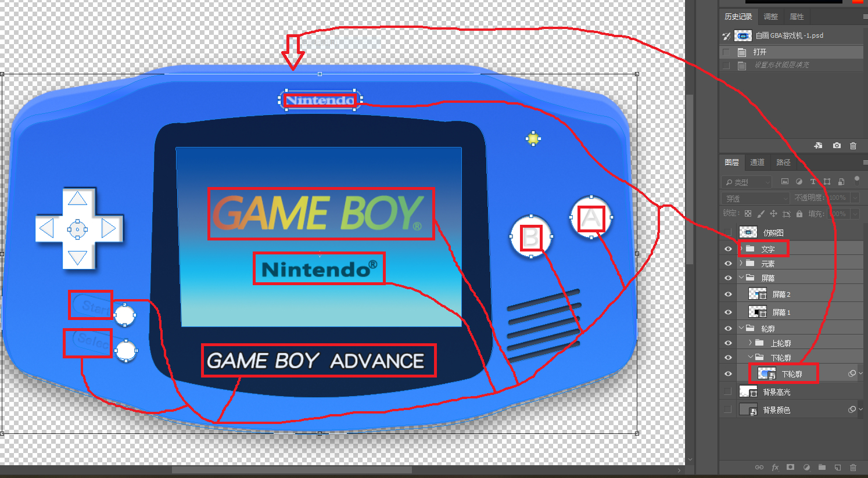868x478 pixels.
Task: Lock transparent pixels in Layers panel
Action: pos(748,214)
